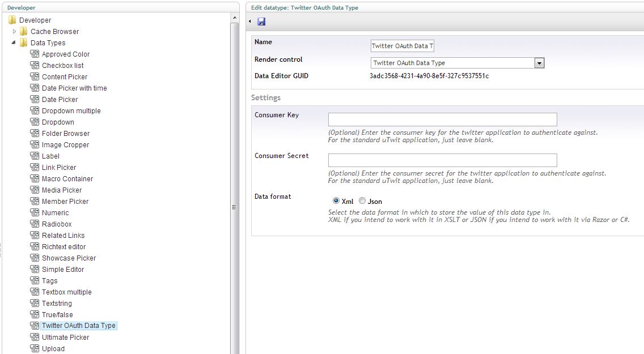This screenshot has height=354, width=644.
Task: Click the Link Picker datatype icon
Action: [x=35, y=167]
